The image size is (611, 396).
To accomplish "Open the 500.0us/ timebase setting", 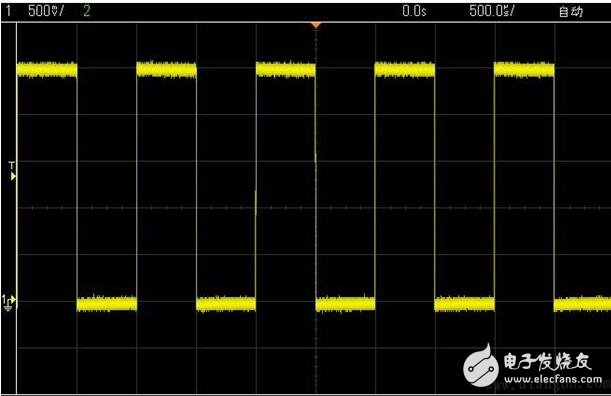I will [x=492, y=11].
